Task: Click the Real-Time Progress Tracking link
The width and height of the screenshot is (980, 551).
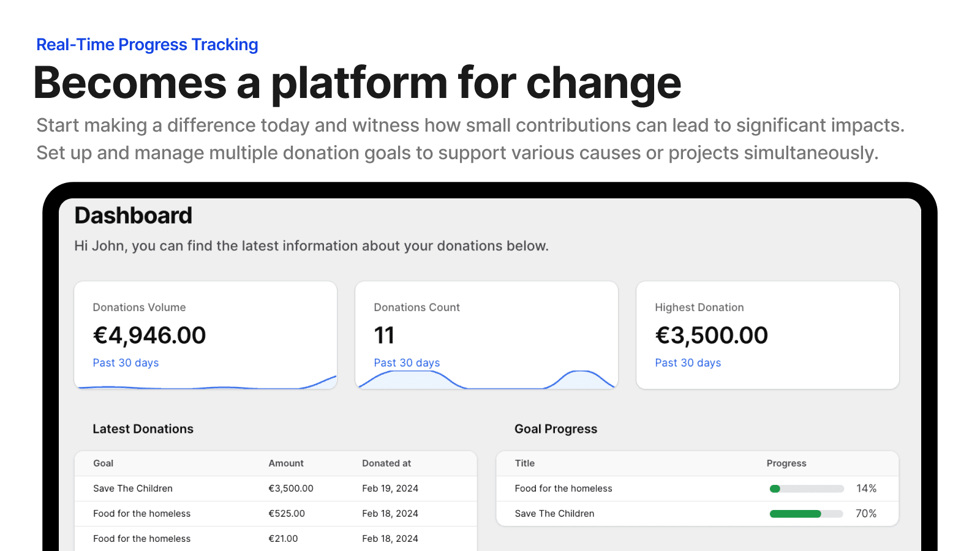Action: click(147, 45)
